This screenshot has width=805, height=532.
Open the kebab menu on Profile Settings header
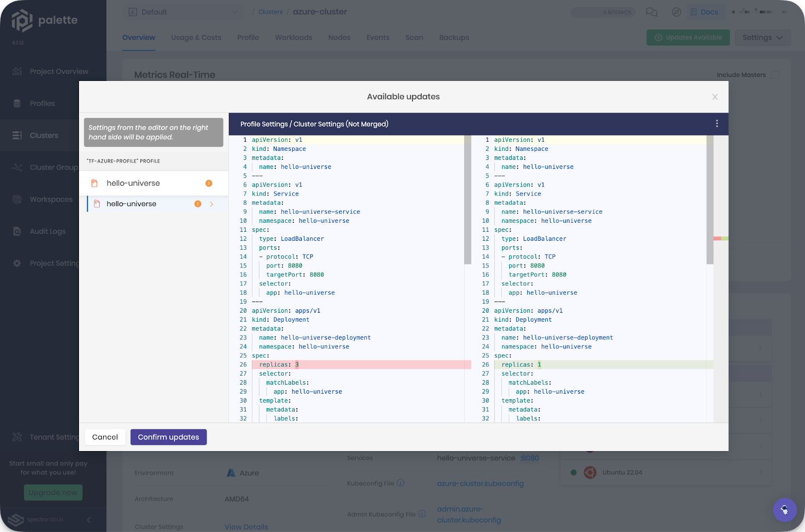(x=717, y=123)
